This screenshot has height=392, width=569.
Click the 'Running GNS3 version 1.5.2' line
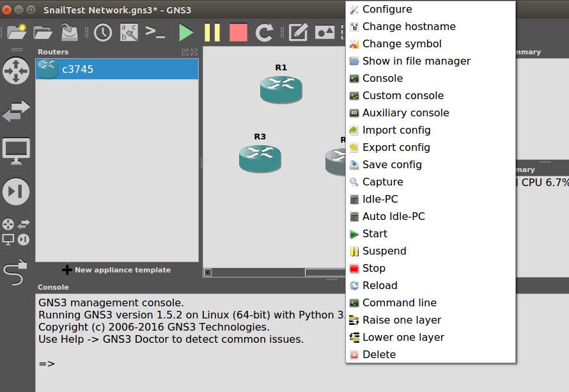(192, 315)
